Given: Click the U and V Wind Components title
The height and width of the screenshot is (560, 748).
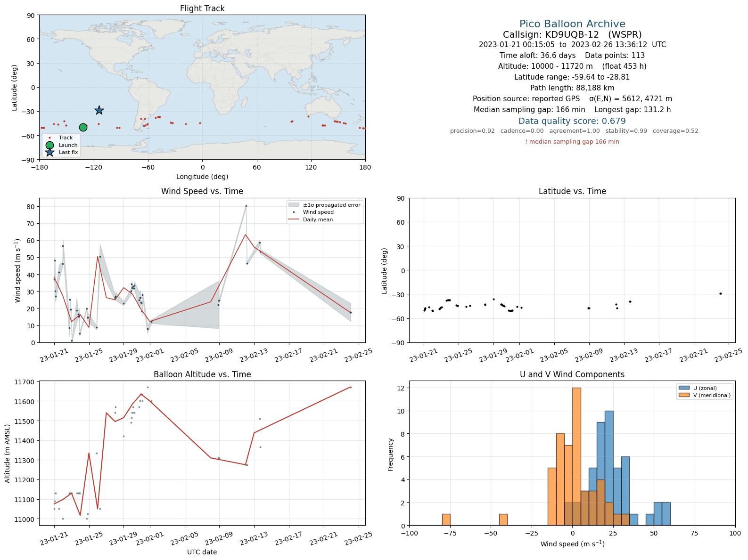Looking at the screenshot, I should click(x=572, y=374).
